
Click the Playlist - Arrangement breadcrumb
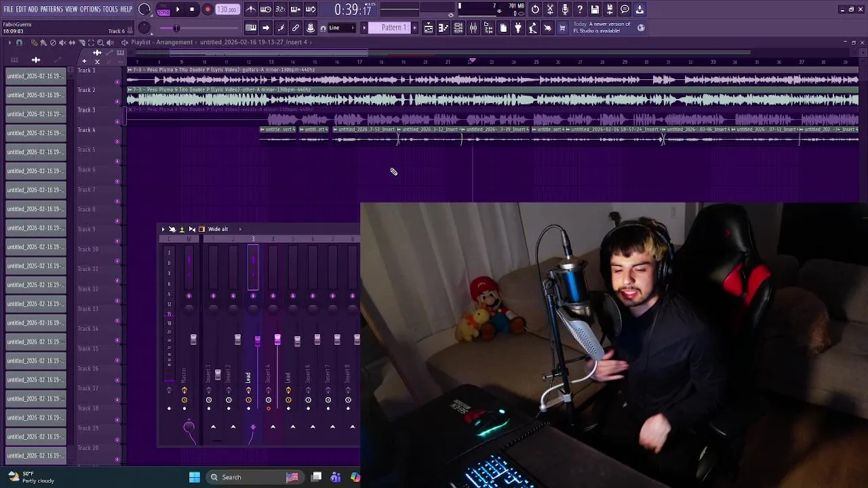point(161,42)
